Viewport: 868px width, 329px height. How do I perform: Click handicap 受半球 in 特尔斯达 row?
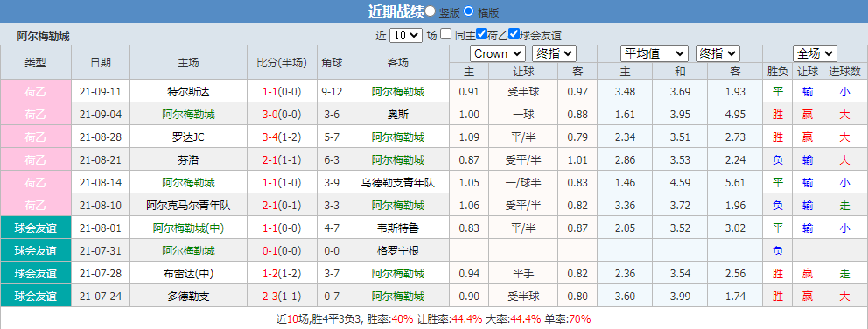523,92
